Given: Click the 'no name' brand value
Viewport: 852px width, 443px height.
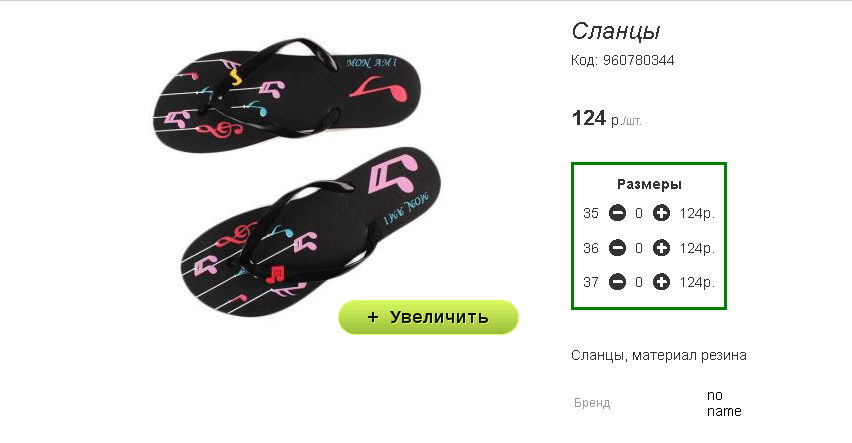Looking at the screenshot, I should [x=724, y=403].
